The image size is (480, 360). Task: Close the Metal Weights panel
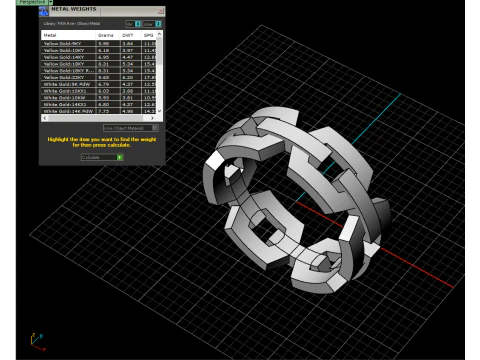[160, 11]
